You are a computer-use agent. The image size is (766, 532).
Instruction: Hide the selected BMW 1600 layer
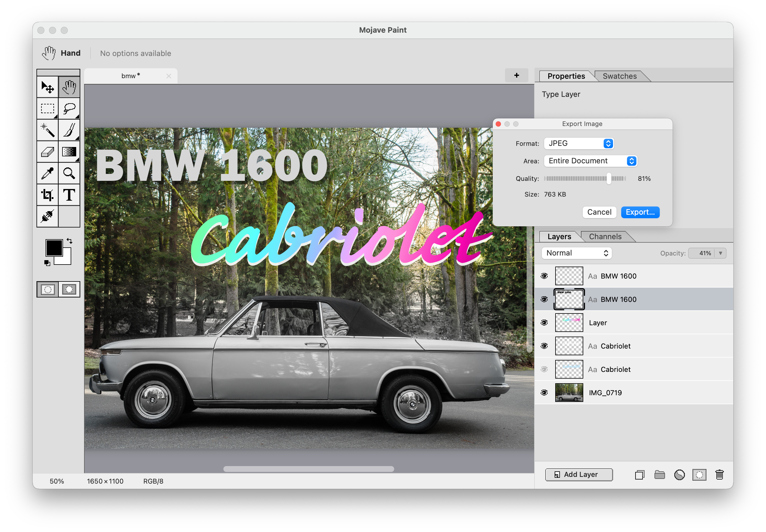point(544,299)
